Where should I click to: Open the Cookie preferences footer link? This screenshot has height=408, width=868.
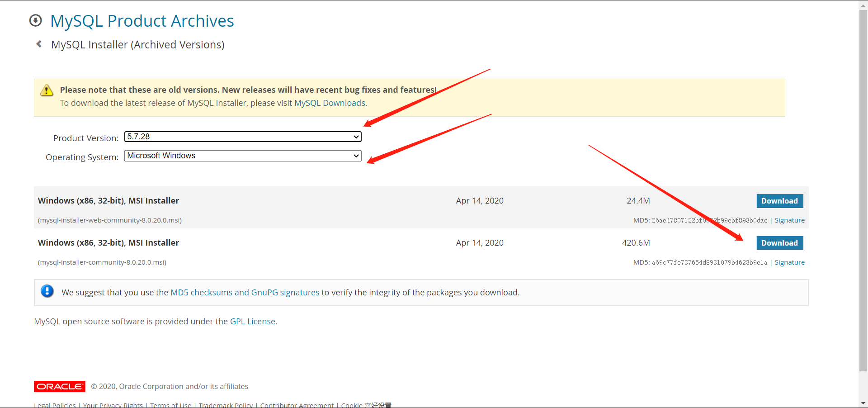pos(366,405)
